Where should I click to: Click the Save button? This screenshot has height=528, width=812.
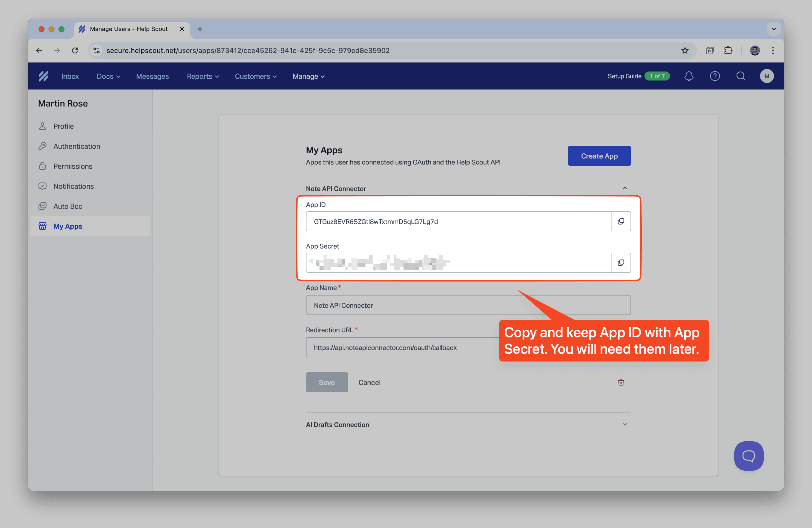[x=326, y=382]
